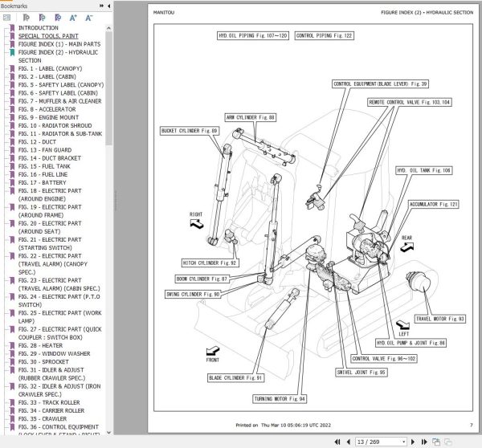Open FIG. 12 - DUCT bookmark
The height and width of the screenshot is (448, 482).
pos(37,141)
